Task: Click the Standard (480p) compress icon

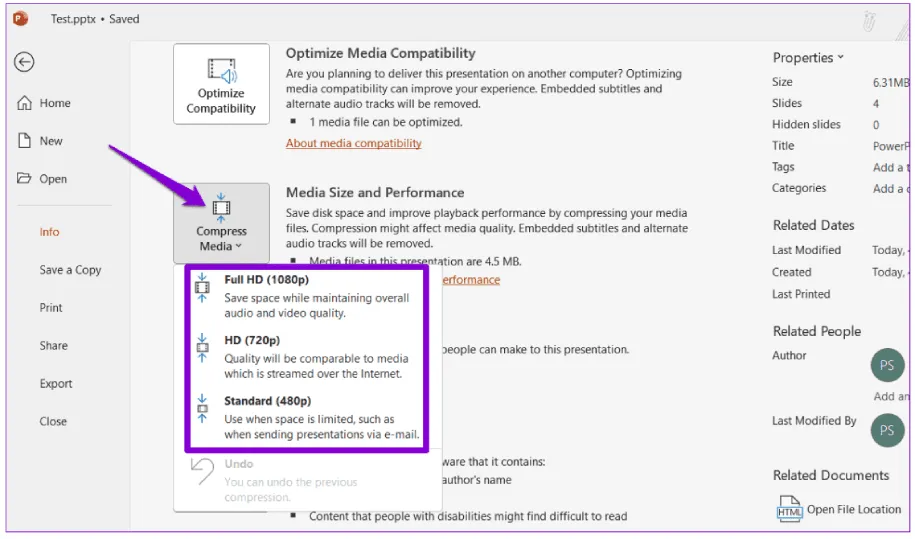Action: tap(203, 409)
